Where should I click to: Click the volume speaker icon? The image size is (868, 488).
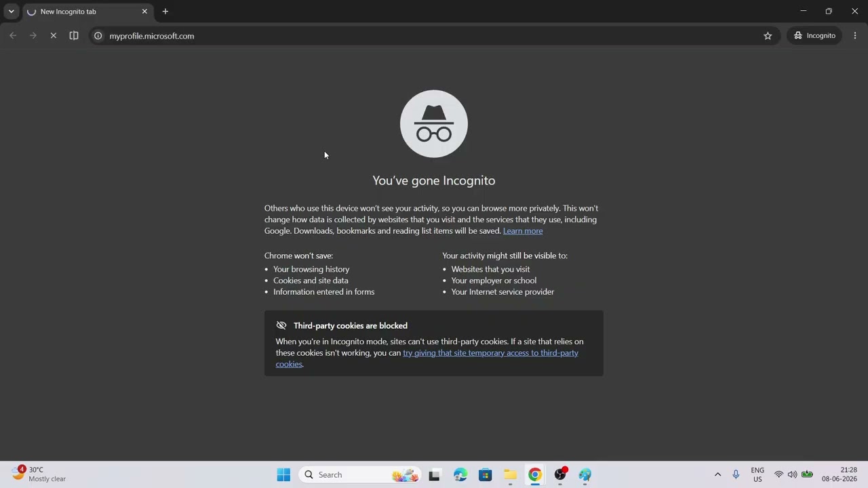(x=792, y=474)
